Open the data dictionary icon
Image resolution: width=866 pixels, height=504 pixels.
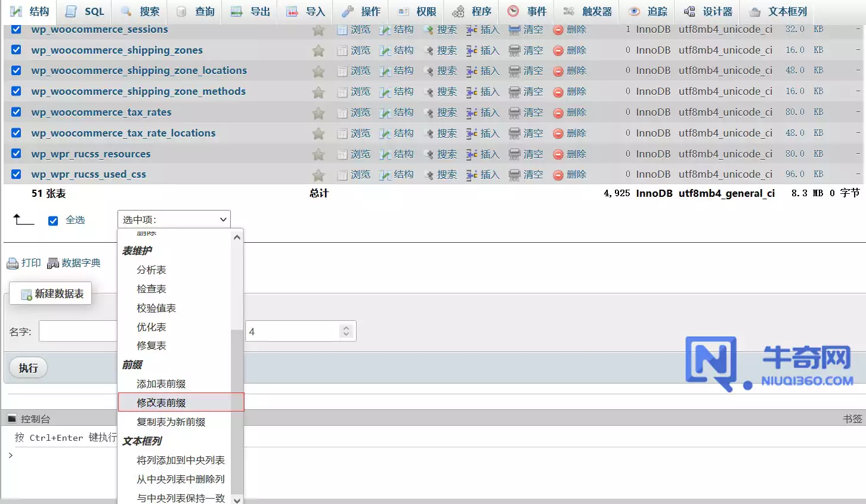(53, 263)
